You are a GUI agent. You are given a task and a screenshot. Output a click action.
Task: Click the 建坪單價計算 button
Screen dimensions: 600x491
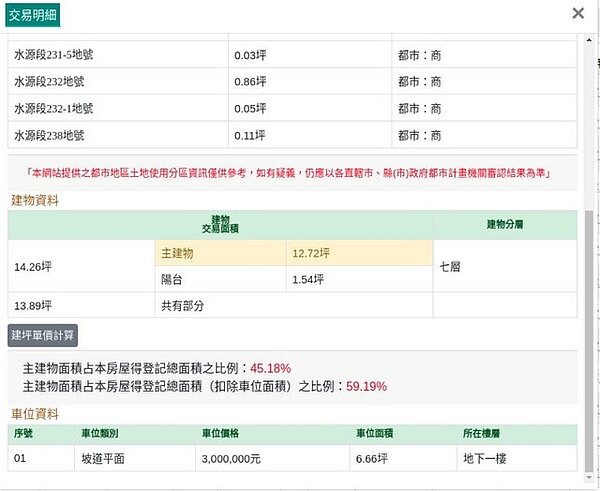coord(42,336)
